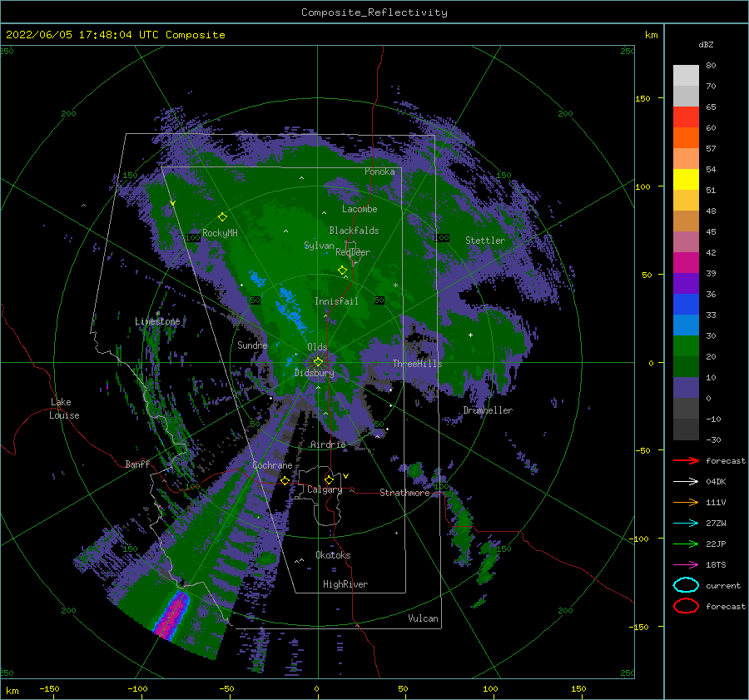Click the Stettler city label
749x700 pixels.
pyautogui.click(x=485, y=241)
